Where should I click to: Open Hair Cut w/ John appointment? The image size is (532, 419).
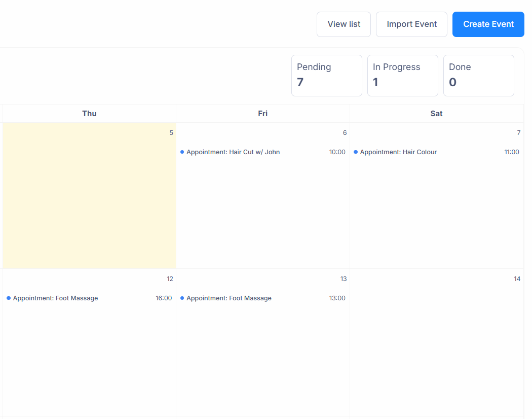click(x=233, y=152)
